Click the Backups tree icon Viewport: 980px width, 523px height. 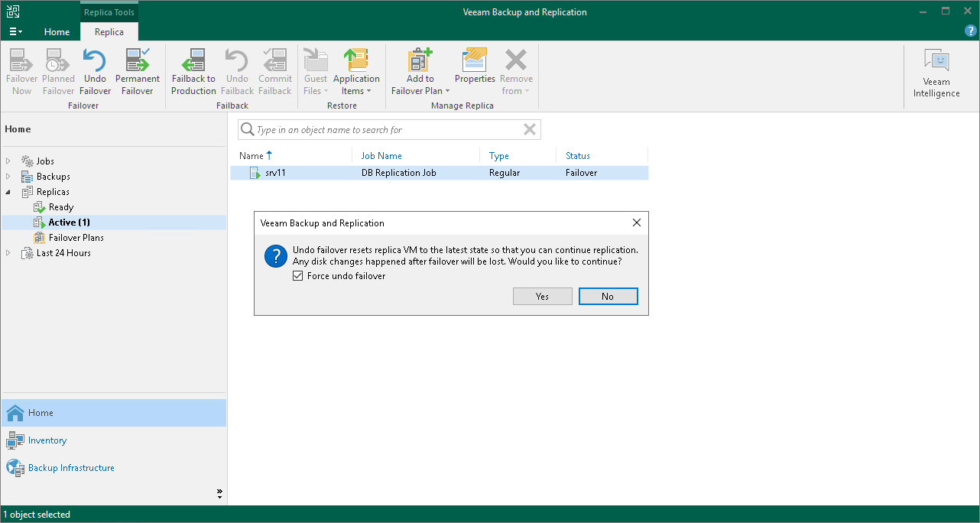28,177
